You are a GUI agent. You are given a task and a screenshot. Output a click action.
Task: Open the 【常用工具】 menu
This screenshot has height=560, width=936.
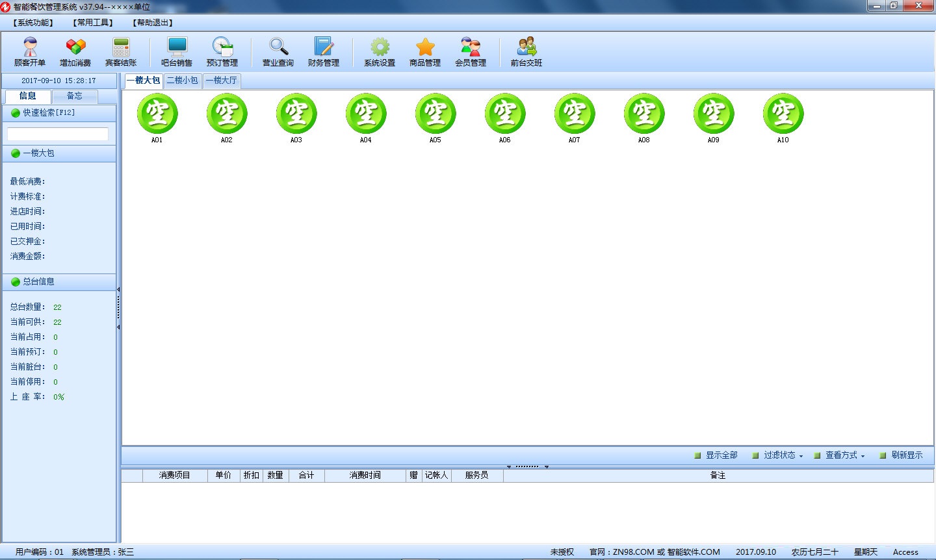click(93, 23)
